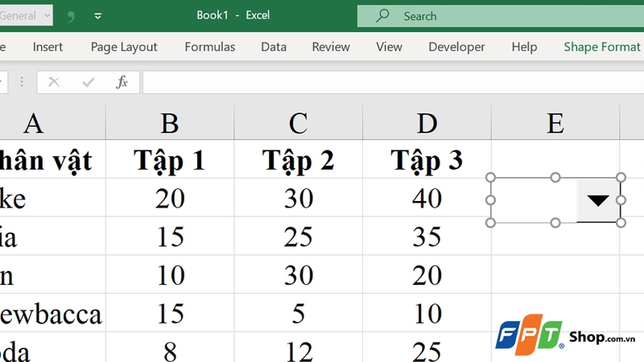644x362 pixels.
Task: Open the Insert ribbon tab
Action: [47, 47]
